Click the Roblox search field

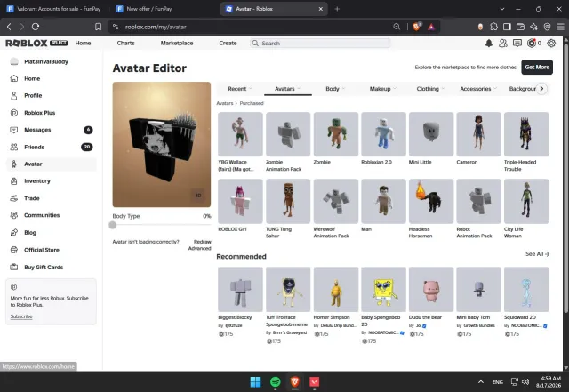pos(320,44)
